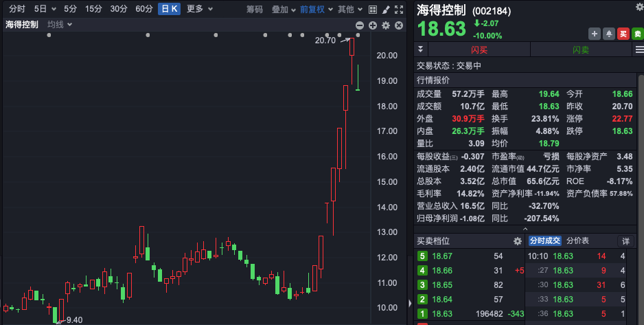The width and height of the screenshot is (644, 325).
Task: Open the 更多 periods dropdown
Action: click(199, 9)
